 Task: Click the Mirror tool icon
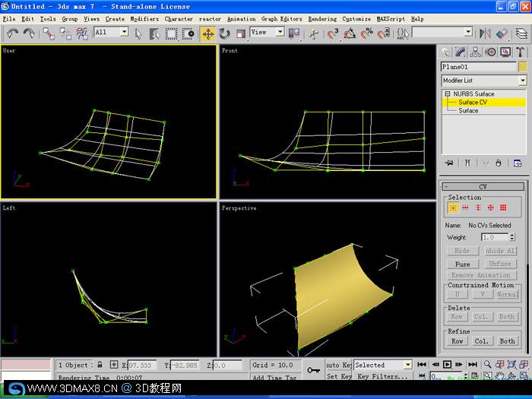pos(485,33)
